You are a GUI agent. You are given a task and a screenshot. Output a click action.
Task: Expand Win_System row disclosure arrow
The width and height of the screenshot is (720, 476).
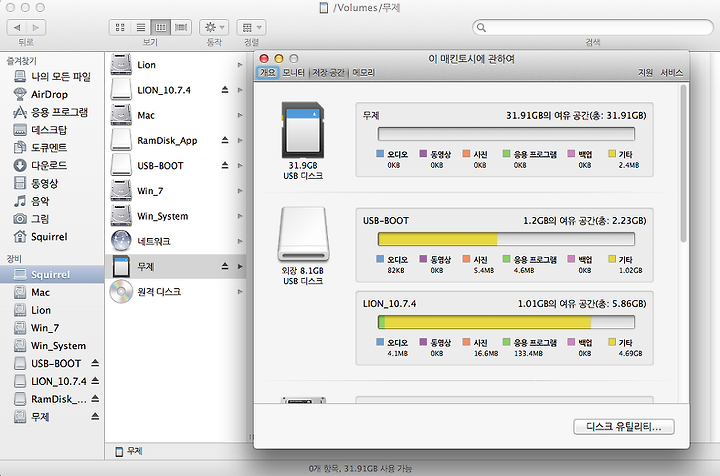point(240,216)
